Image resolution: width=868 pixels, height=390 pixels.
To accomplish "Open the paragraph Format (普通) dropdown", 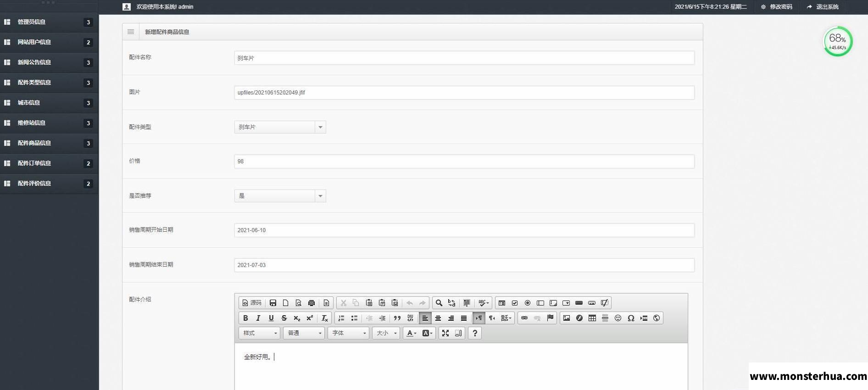I will click(304, 333).
